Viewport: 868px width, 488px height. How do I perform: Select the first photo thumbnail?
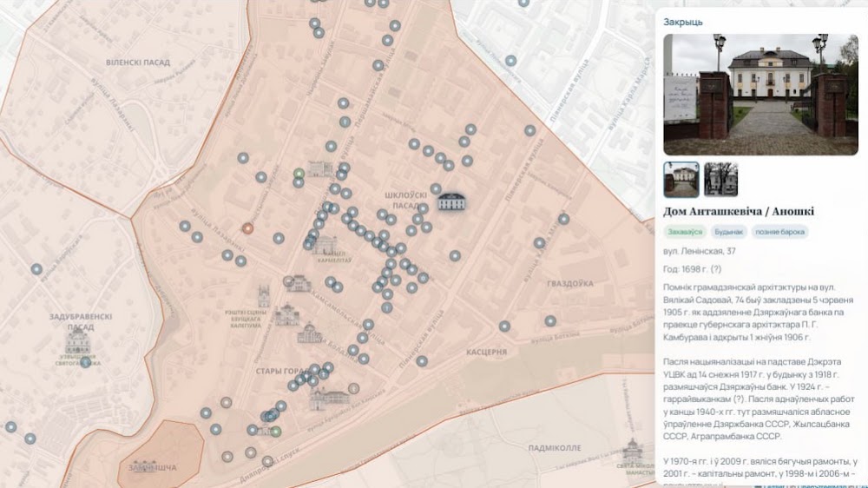[681, 180]
